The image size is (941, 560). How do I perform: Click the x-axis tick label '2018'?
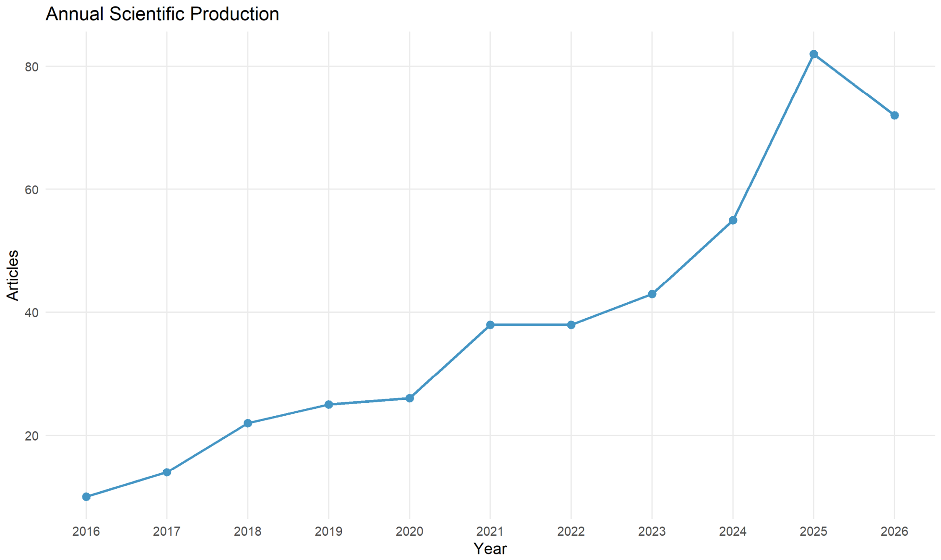[x=248, y=531]
